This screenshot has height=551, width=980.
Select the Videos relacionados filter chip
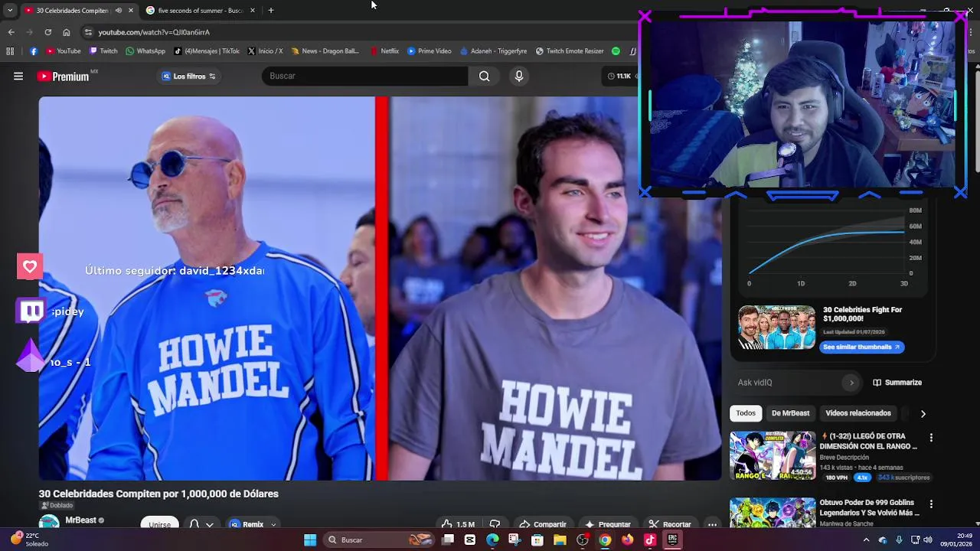pyautogui.click(x=858, y=413)
